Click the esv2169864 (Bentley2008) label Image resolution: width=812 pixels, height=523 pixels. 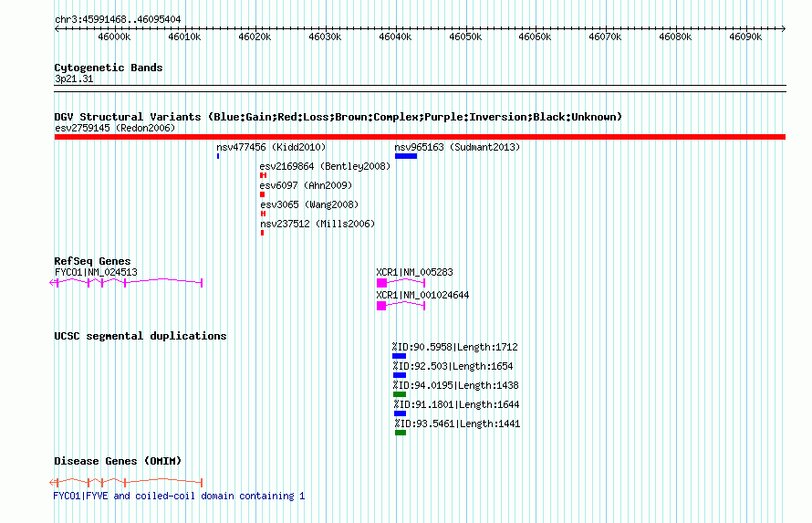coord(325,166)
